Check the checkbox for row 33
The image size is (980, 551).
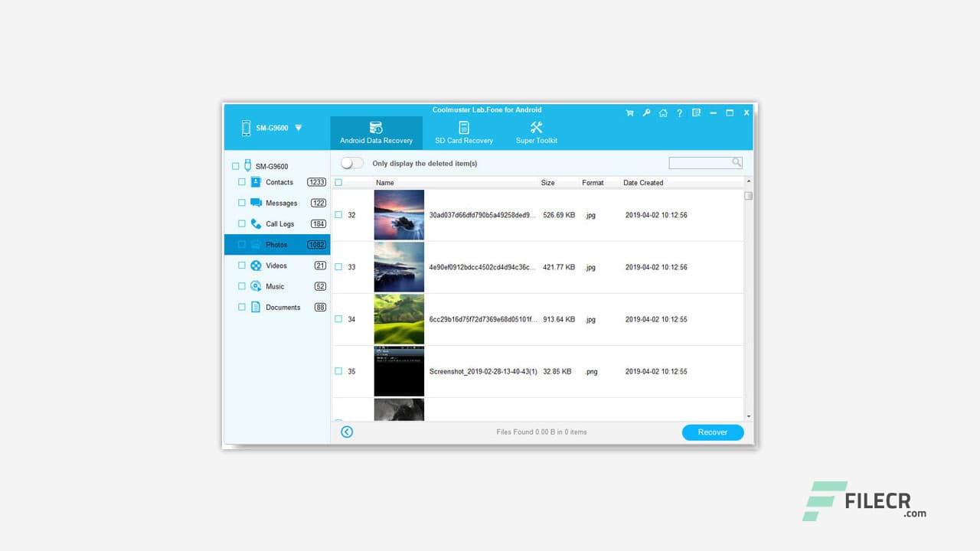tap(338, 266)
